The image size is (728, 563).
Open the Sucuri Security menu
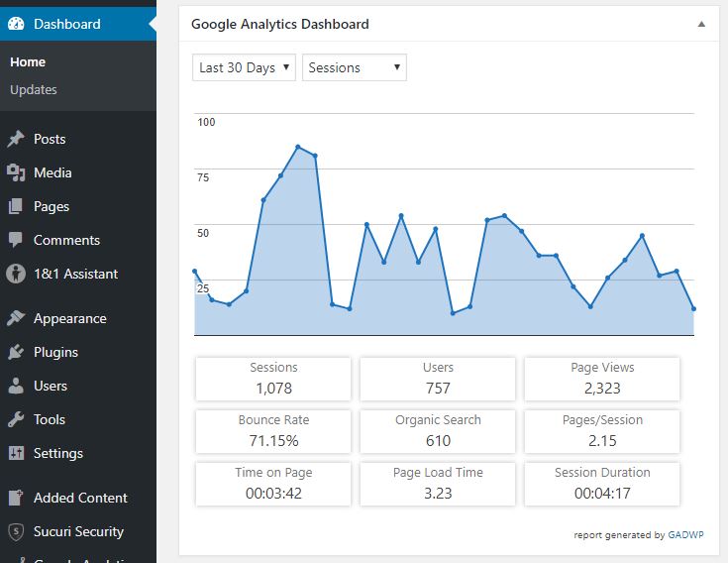tap(78, 531)
